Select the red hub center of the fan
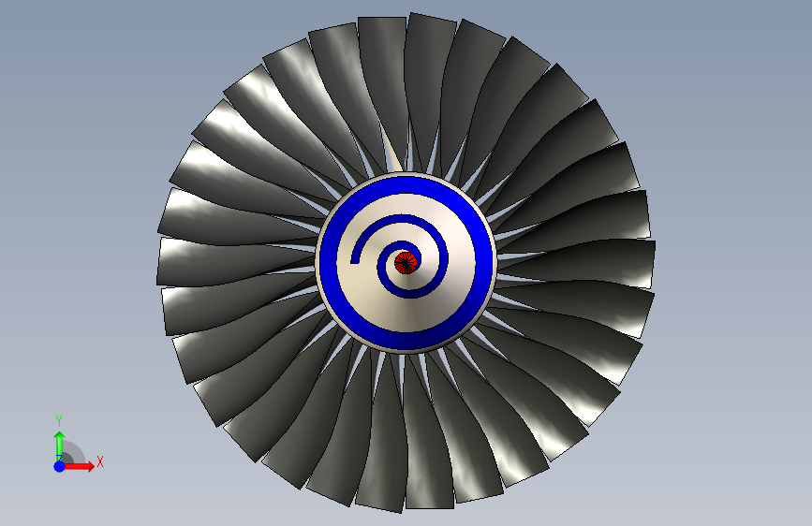The image size is (812, 526). tap(406, 263)
